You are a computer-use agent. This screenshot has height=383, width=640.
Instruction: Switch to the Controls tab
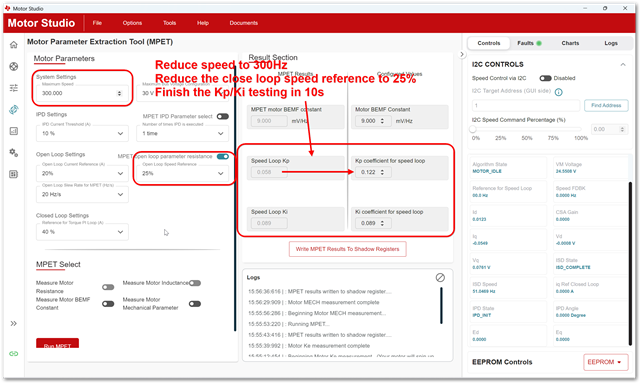(489, 43)
